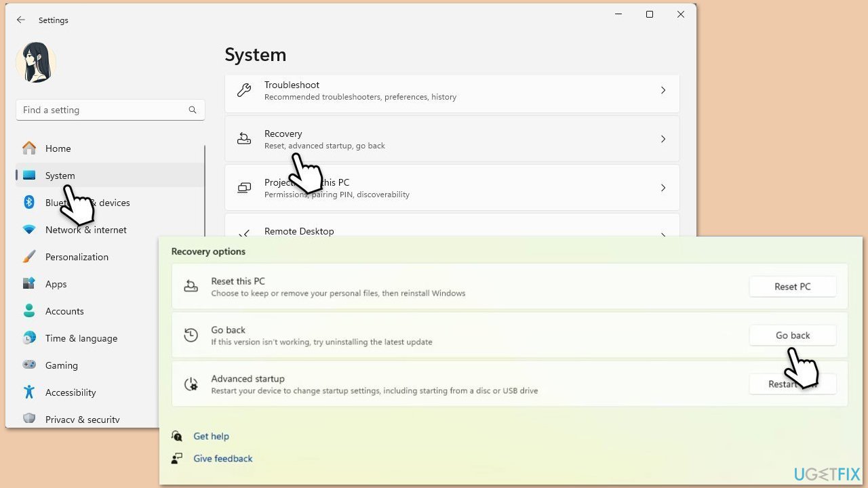Click the Apps icon in sidebar
Viewport: 868px width, 488px height.
coord(29,284)
